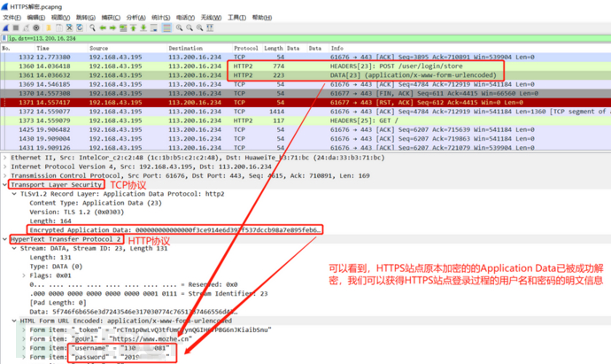Collapse the Transport Layer Security tree node

coord(4,184)
